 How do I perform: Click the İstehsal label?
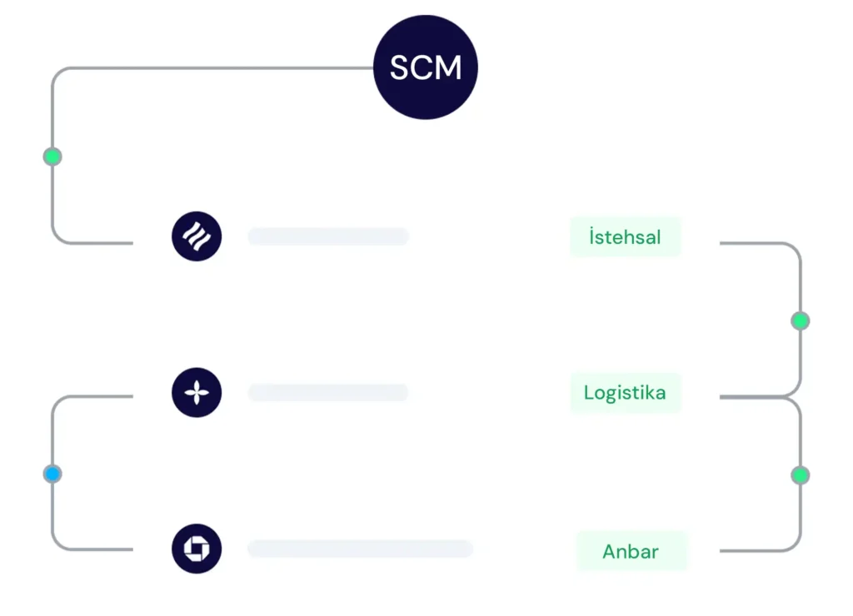coord(625,237)
